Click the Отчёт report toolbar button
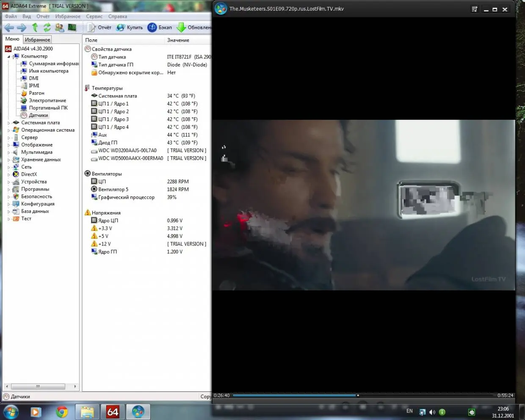Image resolution: width=525 pixels, height=420 pixels. click(x=99, y=28)
